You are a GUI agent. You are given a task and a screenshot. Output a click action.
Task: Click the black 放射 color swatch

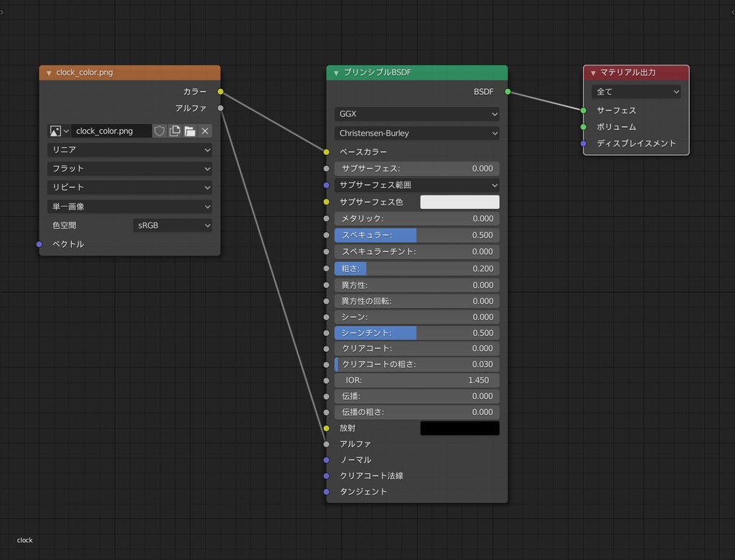[x=460, y=428]
